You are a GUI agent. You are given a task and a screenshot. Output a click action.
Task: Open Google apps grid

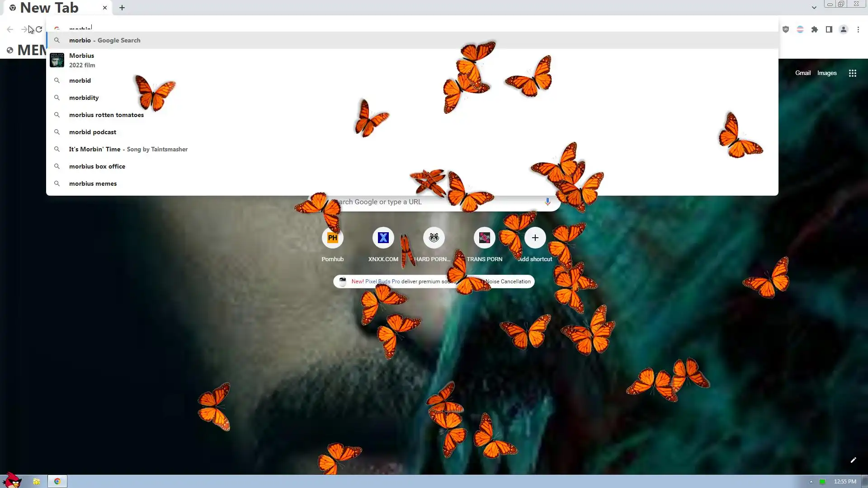(x=852, y=73)
